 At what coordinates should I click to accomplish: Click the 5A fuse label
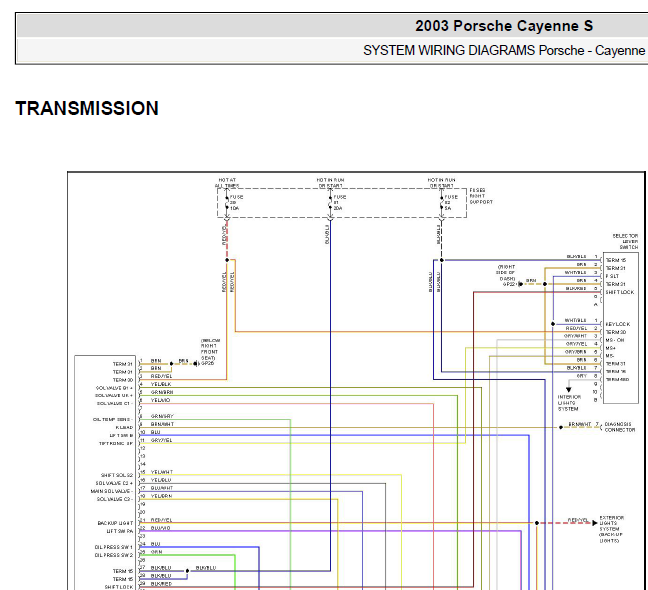coord(448,208)
